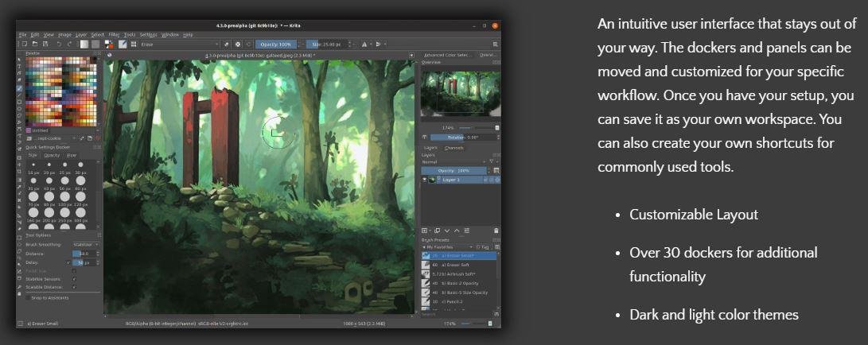Select Basic-5 Size Opacity preset
The height and width of the screenshot is (345, 868).
[x=459, y=293]
